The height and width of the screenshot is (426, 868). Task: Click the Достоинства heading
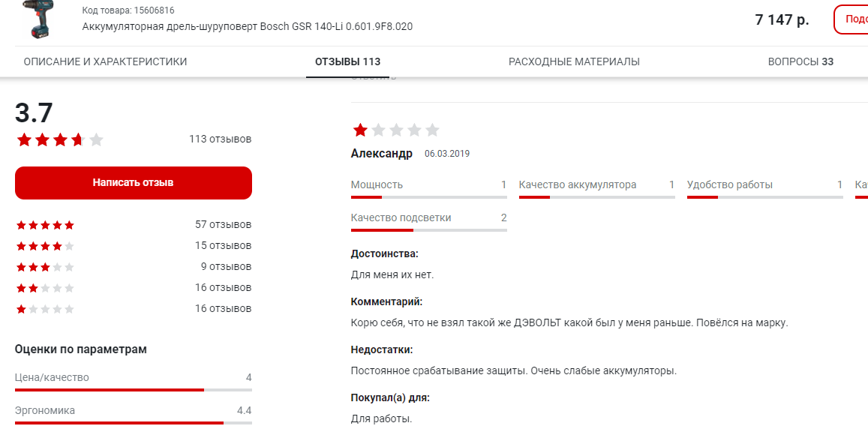click(x=384, y=254)
